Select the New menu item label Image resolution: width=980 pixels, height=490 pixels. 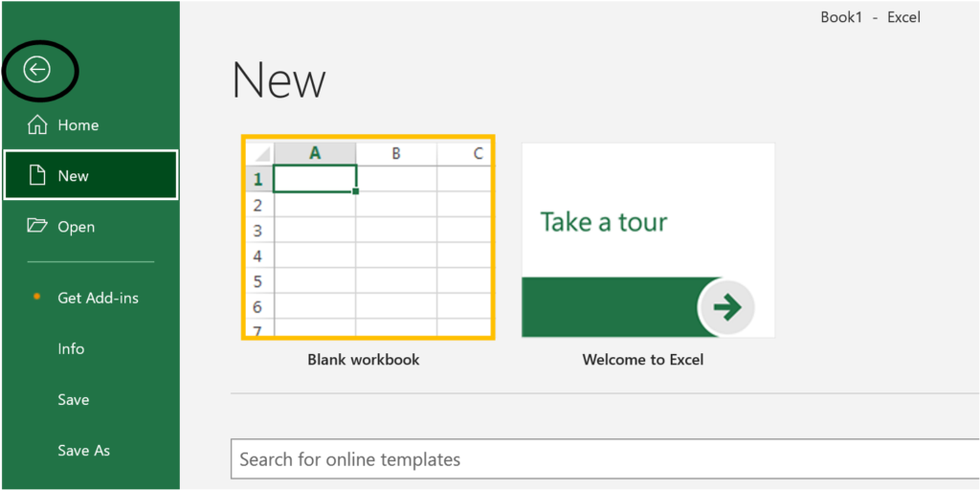click(73, 176)
